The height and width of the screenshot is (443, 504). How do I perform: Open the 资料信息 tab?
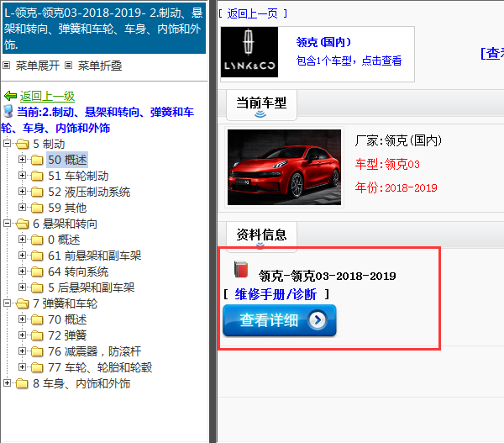pos(261,235)
